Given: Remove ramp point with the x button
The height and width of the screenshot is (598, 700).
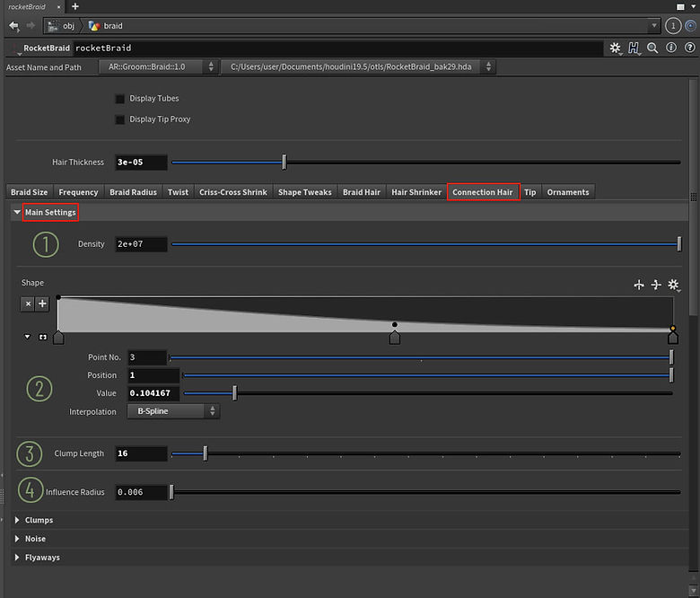Looking at the screenshot, I should tap(28, 303).
